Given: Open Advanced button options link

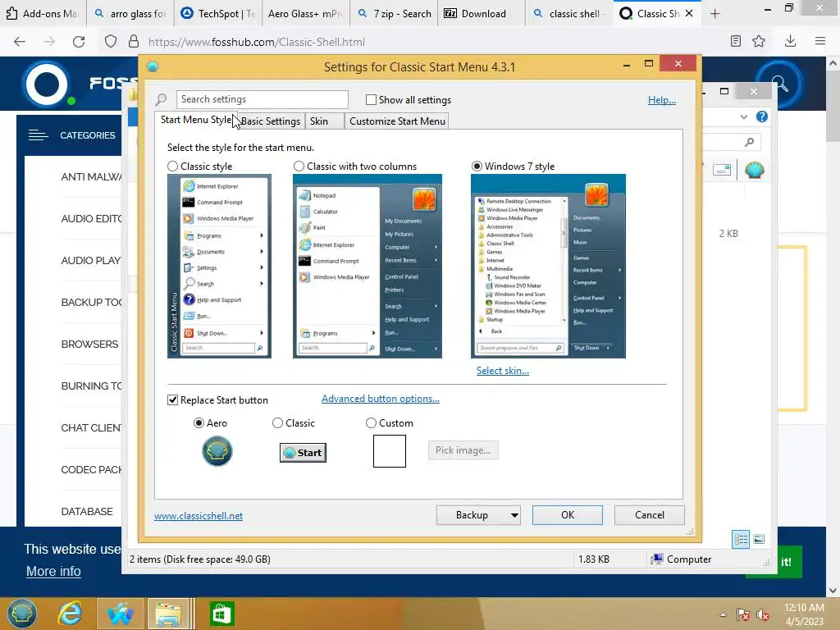Looking at the screenshot, I should pyautogui.click(x=381, y=399).
